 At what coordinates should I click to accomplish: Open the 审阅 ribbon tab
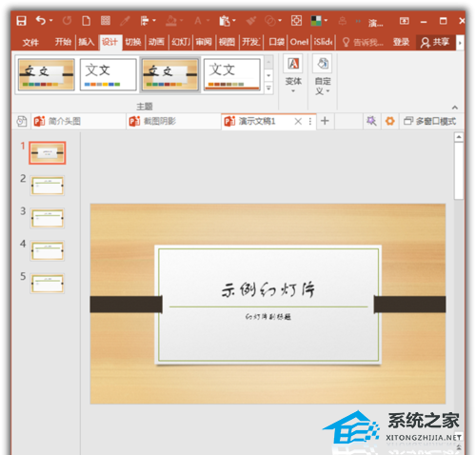click(204, 42)
